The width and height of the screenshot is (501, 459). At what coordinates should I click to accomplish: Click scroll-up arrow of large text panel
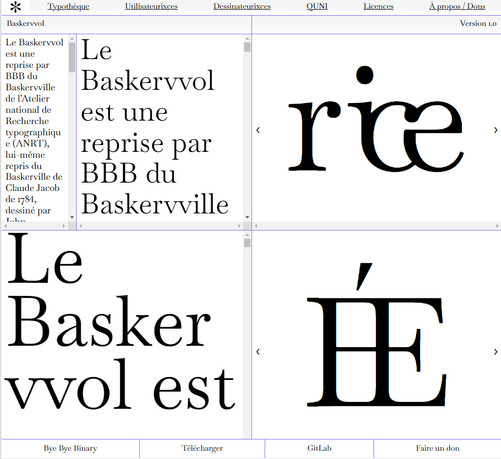(x=247, y=235)
